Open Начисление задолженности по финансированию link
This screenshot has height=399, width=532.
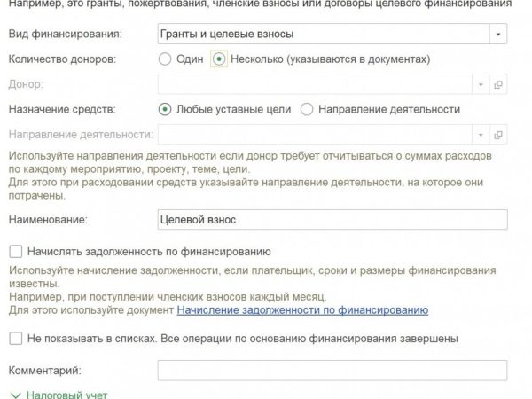tap(302, 310)
